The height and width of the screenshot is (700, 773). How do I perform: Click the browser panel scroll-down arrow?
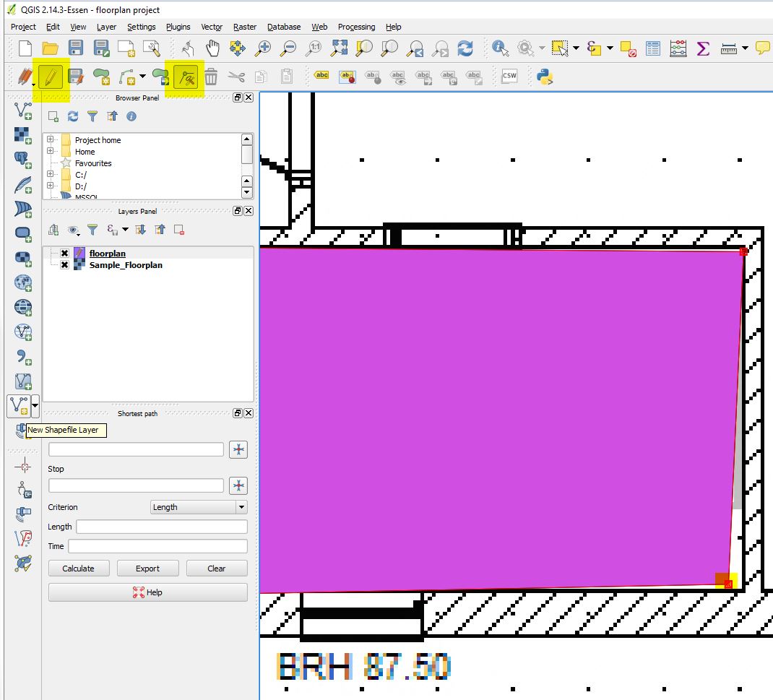[247, 193]
